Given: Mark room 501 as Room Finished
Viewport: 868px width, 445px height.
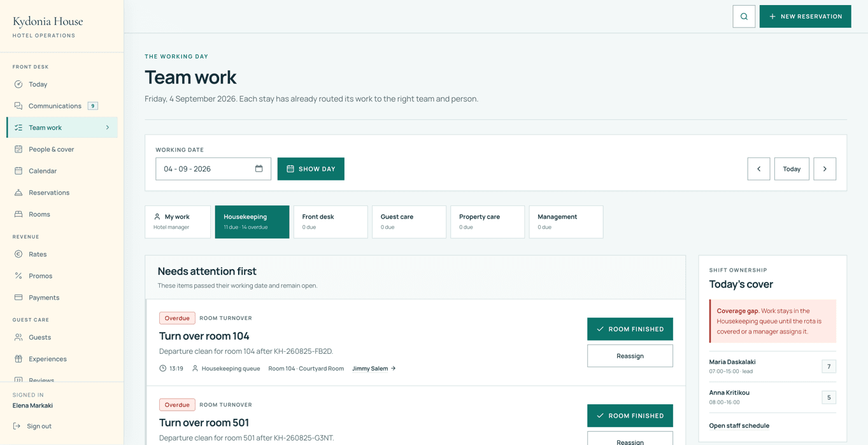Looking at the screenshot, I should 630,416.
